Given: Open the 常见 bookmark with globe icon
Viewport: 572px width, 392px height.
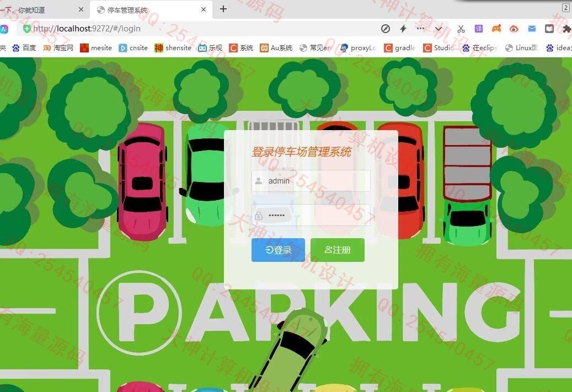Looking at the screenshot, I should 315,48.
